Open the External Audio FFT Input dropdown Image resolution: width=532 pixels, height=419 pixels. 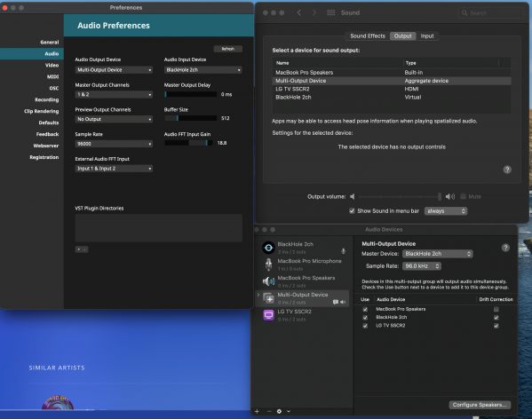point(114,169)
